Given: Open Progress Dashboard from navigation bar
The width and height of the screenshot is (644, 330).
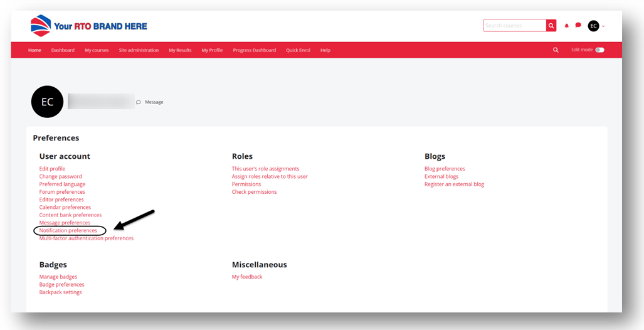Looking at the screenshot, I should pyautogui.click(x=254, y=50).
